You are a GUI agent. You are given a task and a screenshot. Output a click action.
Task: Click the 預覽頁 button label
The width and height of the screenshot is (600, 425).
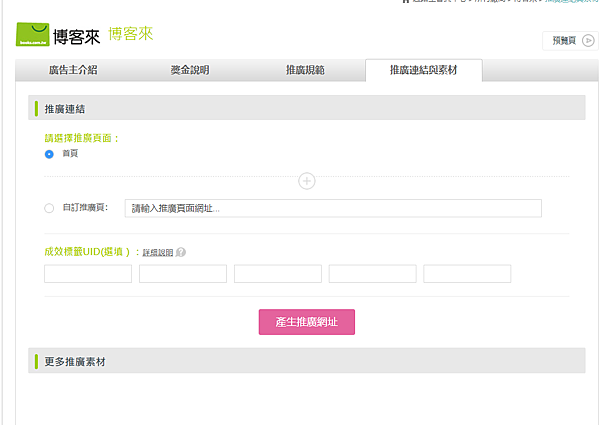click(564, 41)
